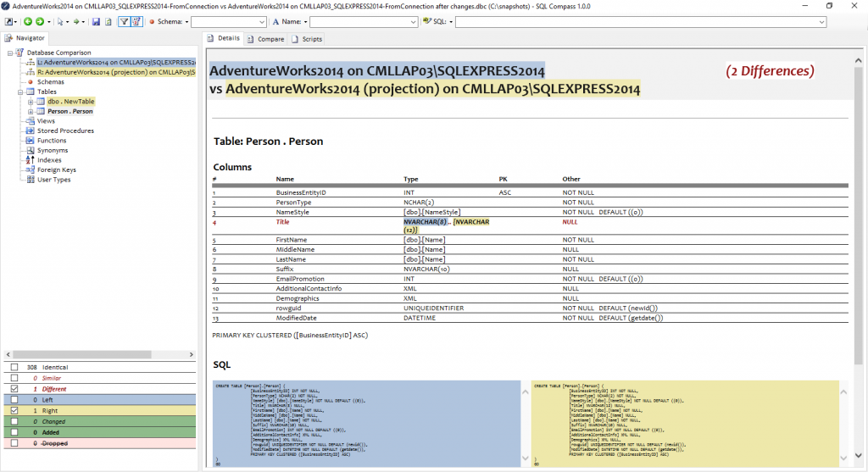Enable the Identical filter checkbox
Viewport: 868px width, 472px height.
[x=14, y=367]
